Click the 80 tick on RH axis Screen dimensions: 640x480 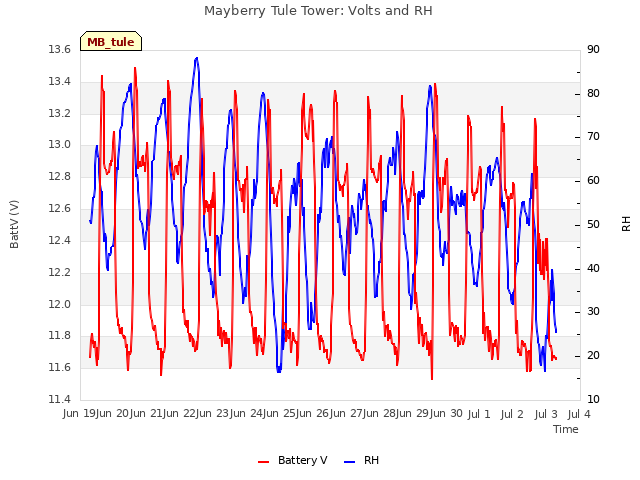(593, 93)
